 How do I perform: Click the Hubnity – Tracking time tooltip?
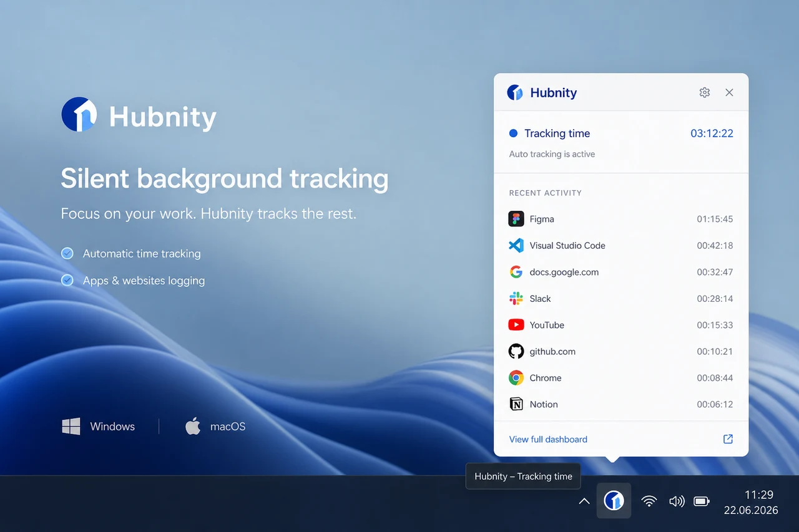tap(523, 476)
